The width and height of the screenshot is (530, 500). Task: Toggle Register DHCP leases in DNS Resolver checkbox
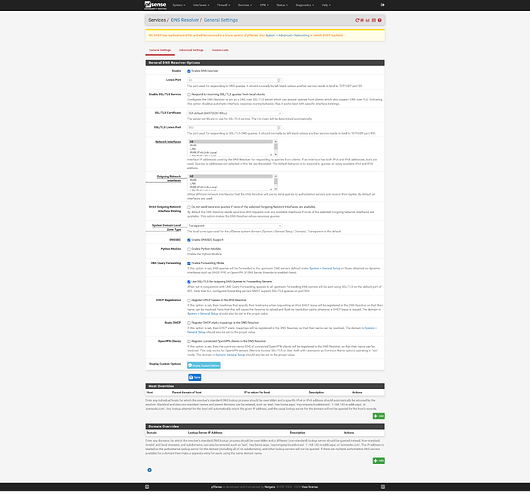click(x=189, y=300)
